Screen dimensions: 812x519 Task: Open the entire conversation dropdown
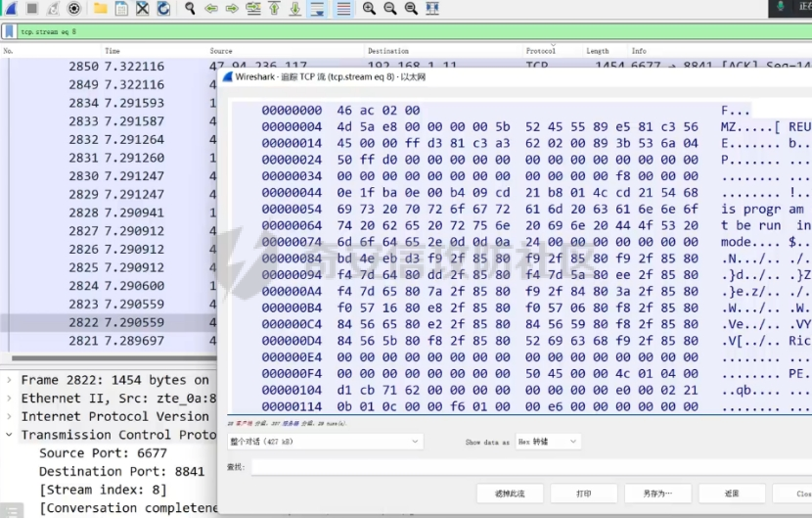click(324, 442)
